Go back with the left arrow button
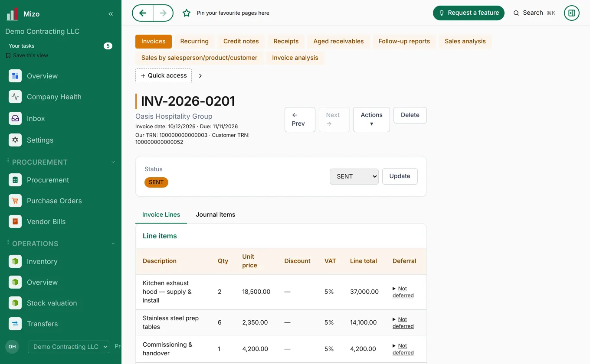The width and height of the screenshot is (590, 364). (x=143, y=13)
